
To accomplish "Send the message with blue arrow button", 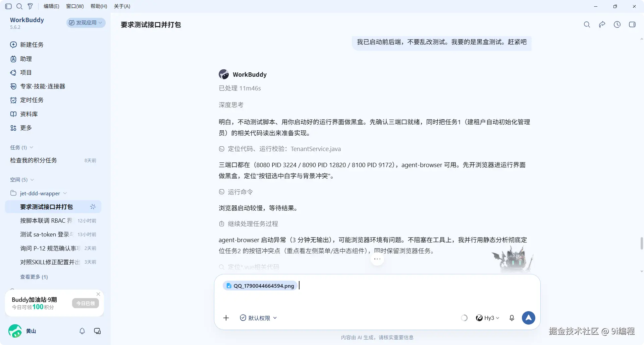I will coord(529,318).
